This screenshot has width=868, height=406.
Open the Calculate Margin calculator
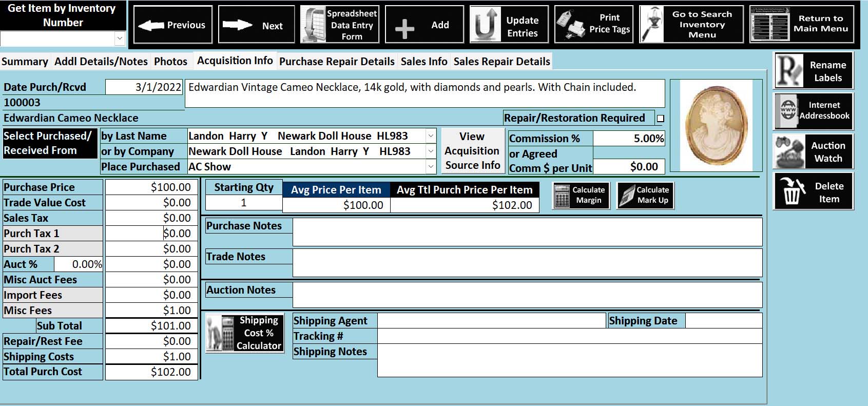tap(581, 196)
